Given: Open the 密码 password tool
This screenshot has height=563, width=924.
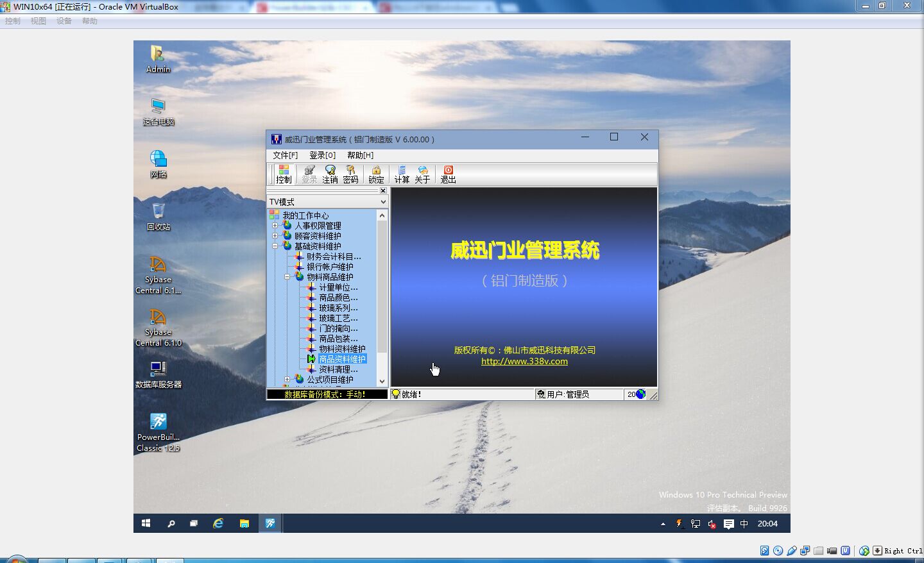Looking at the screenshot, I should [x=350, y=174].
